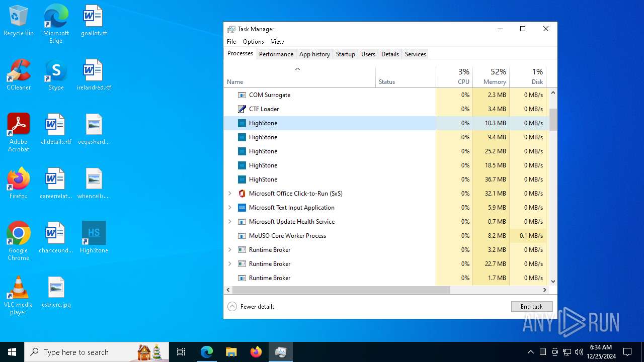Select the whencells image file icon
The height and width of the screenshot is (362, 644).
click(x=94, y=184)
